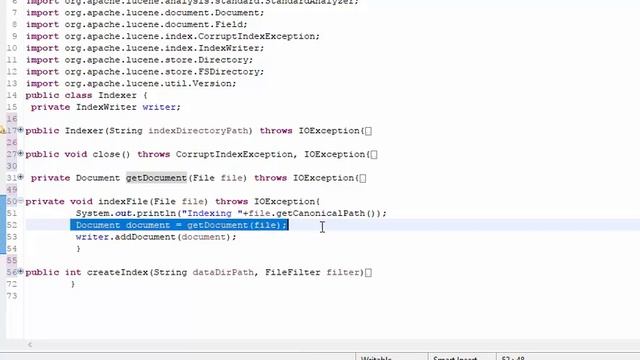The width and height of the screenshot is (640, 360).
Task: Click the folded-code box after createIndex signature
Action: pyautogui.click(x=368, y=273)
